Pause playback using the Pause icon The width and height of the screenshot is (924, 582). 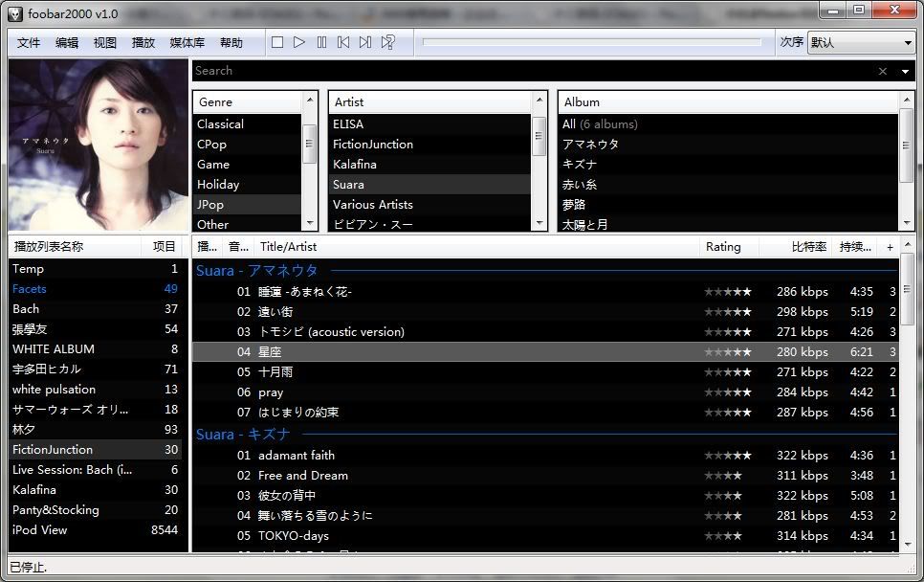(x=321, y=42)
